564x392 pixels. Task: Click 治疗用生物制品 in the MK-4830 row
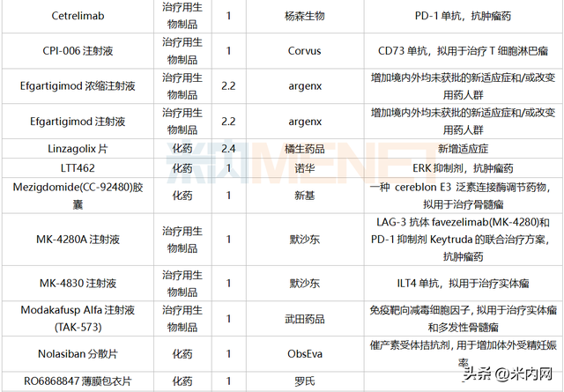click(182, 284)
